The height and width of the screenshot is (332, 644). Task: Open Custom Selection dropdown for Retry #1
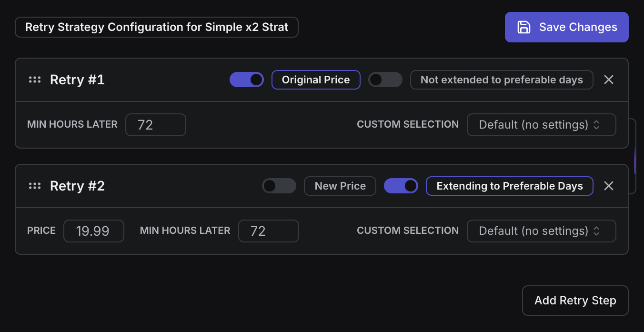[541, 125]
